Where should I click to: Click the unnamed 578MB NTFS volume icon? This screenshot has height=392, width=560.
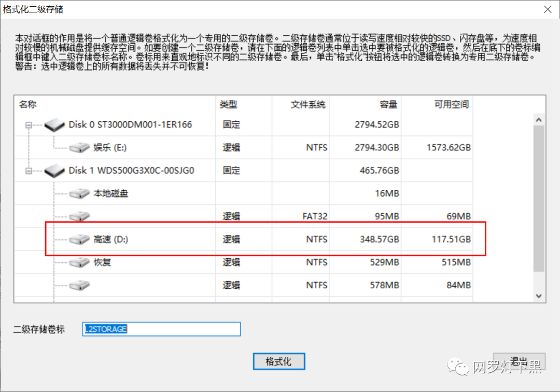(x=79, y=285)
